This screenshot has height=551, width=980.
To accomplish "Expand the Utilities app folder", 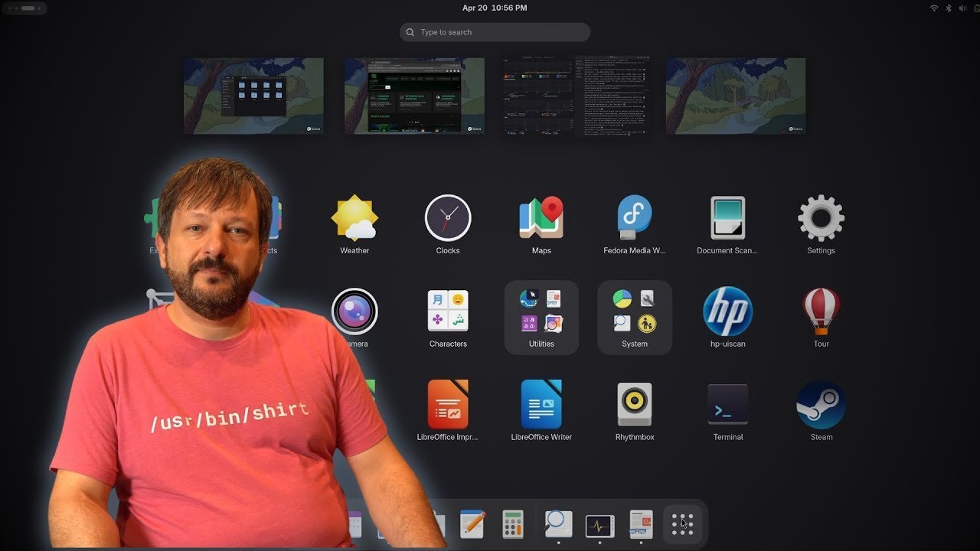I will point(541,317).
